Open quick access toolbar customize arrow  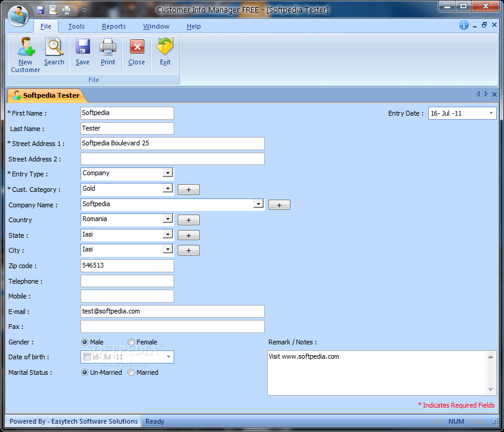(84, 10)
